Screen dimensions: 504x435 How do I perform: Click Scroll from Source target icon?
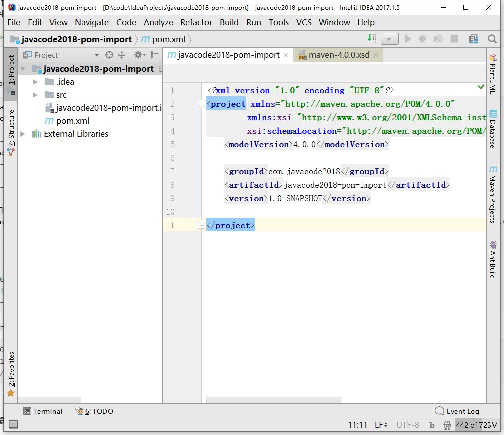[x=109, y=55]
